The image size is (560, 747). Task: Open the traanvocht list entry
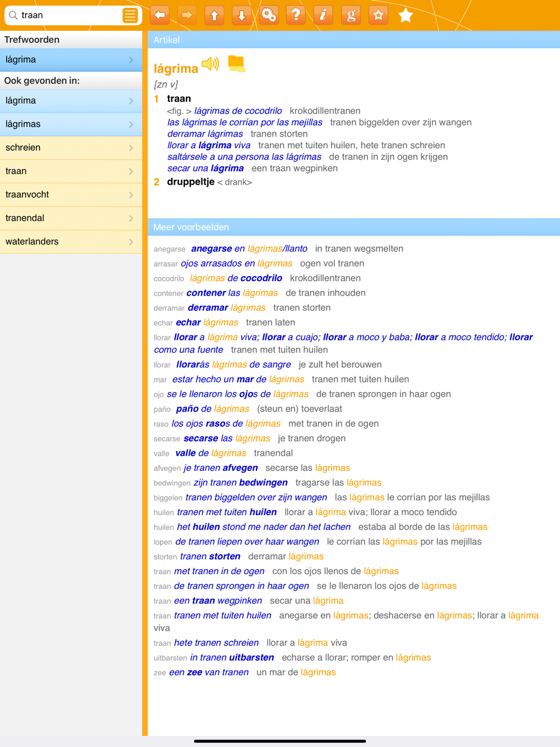pyautogui.click(x=71, y=195)
